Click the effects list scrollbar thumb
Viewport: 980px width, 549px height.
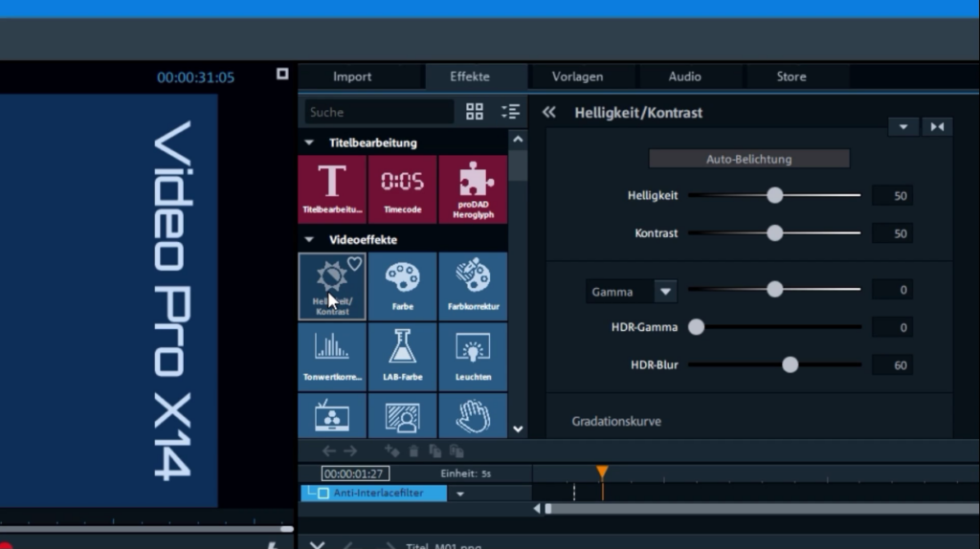[x=518, y=165]
